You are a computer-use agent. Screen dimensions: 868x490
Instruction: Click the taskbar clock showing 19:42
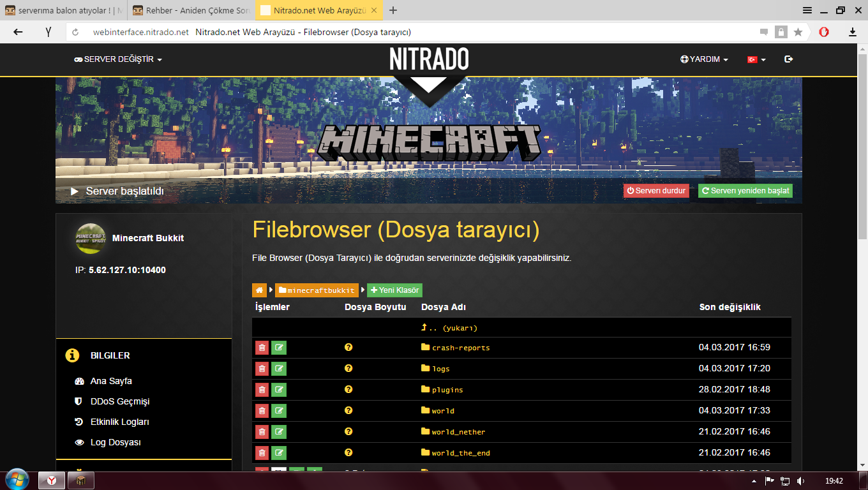[x=835, y=481]
